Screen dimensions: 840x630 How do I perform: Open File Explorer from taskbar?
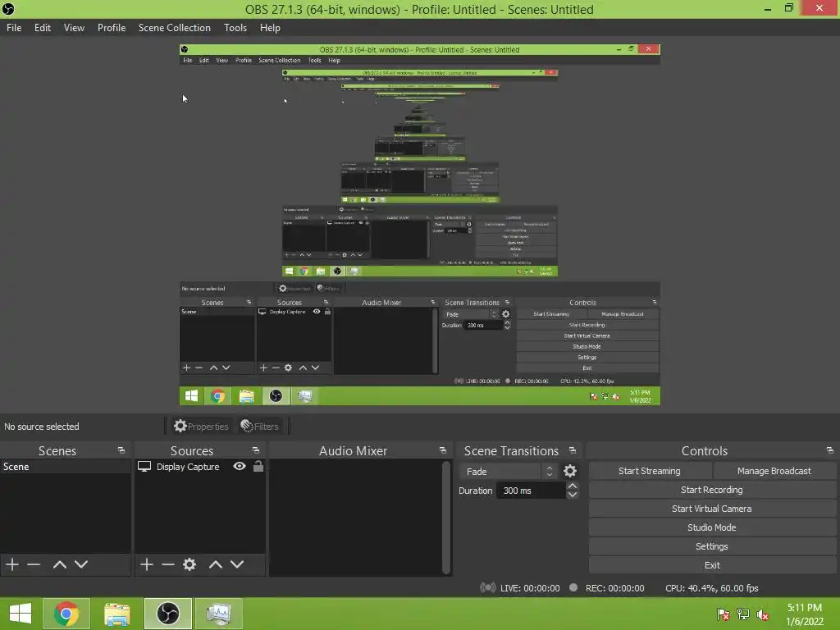click(x=116, y=614)
